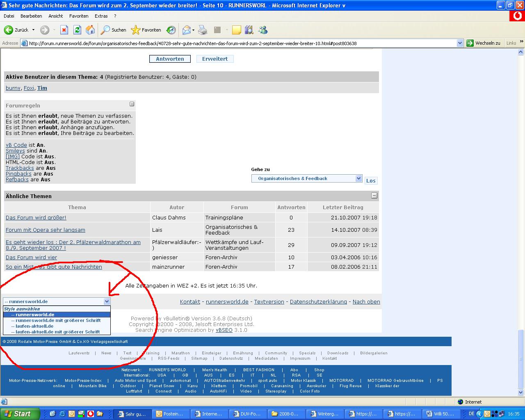Open the Suchen search panel
Image resolution: width=525 pixels, height=420 pixels.
(x=114, y=30)
